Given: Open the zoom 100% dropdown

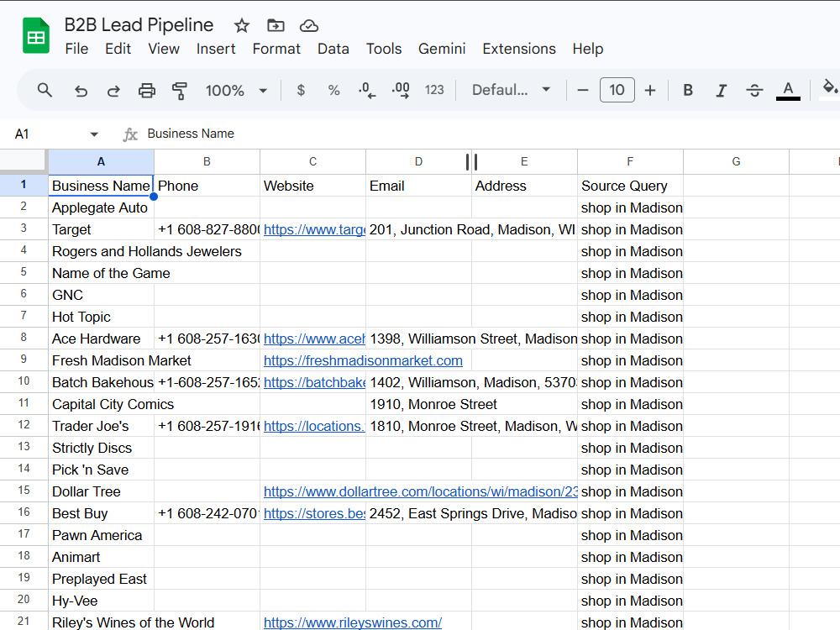Looking at the screenshot, I should pyautogui.click(x=236, y=90).
